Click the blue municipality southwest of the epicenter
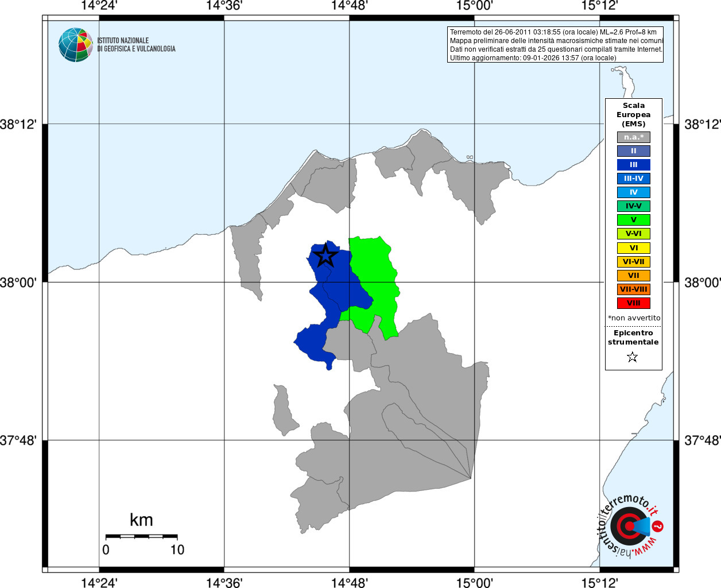The height and width of the screenshot is (588, 721). [315, 343]
